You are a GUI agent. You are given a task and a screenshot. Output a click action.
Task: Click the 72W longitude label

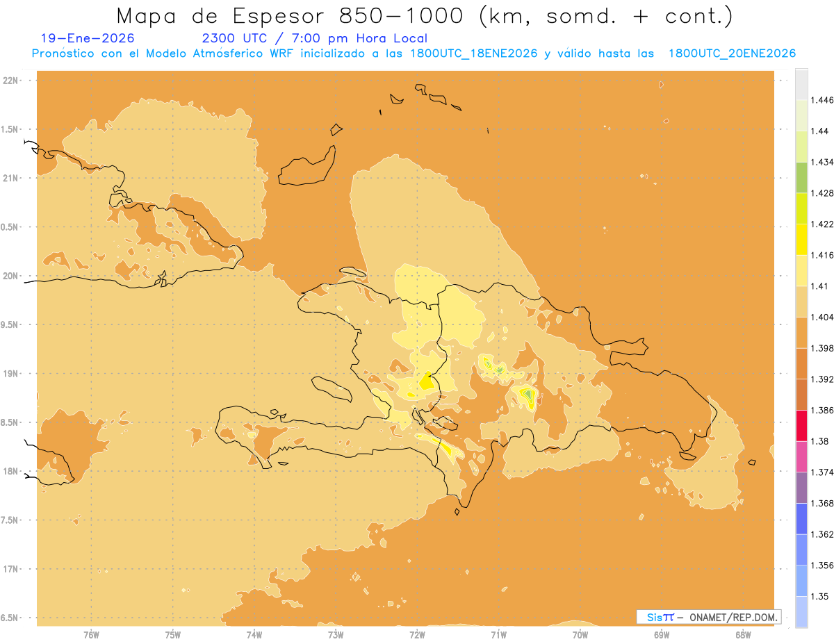click(417, 635)
